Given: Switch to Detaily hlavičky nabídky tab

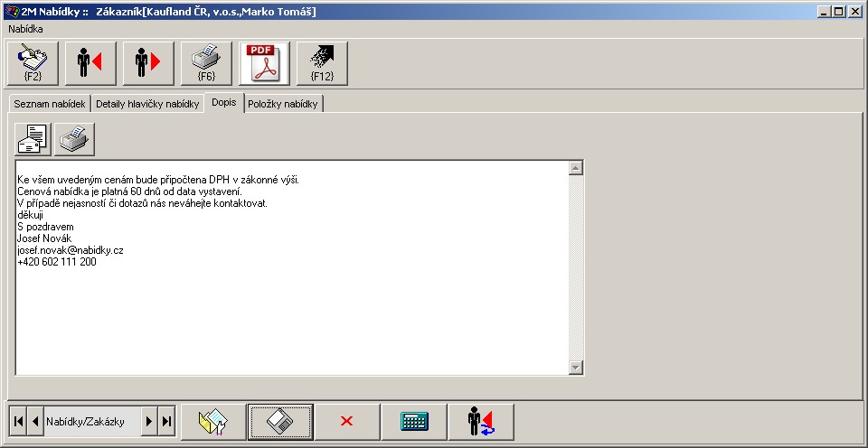Looking at the screenshot, I should (x=147, y=104).
